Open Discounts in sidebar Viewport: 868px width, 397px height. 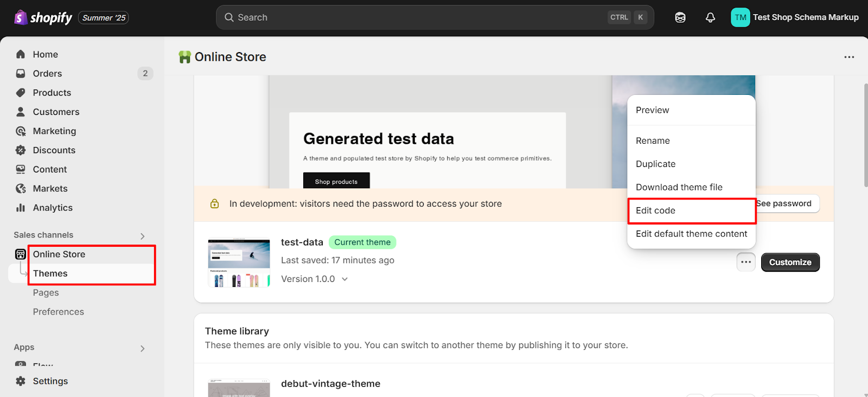[54, 150]
